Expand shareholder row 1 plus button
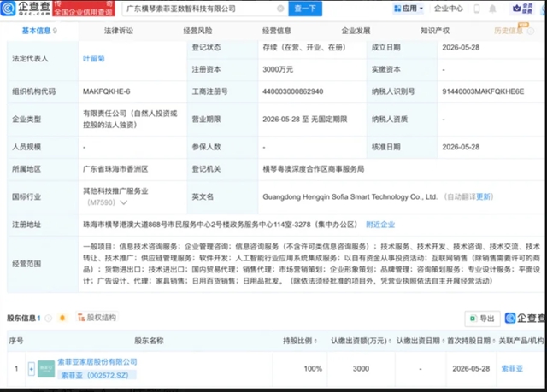The height and width of the screenshot is (392, 547). pyautogui.click(x=32, y=369)
